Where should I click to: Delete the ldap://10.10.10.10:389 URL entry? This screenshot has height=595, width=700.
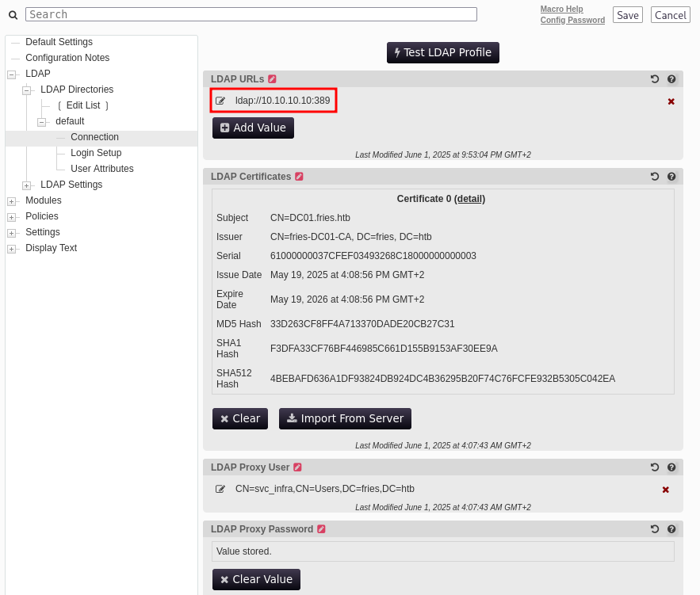(671, 101)
